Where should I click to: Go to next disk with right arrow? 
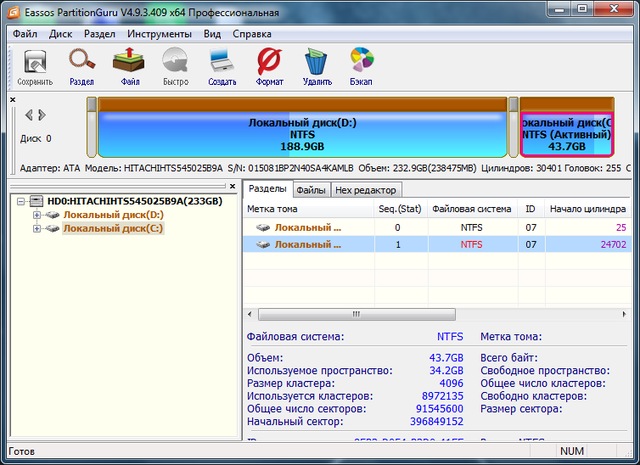point(43,114)
